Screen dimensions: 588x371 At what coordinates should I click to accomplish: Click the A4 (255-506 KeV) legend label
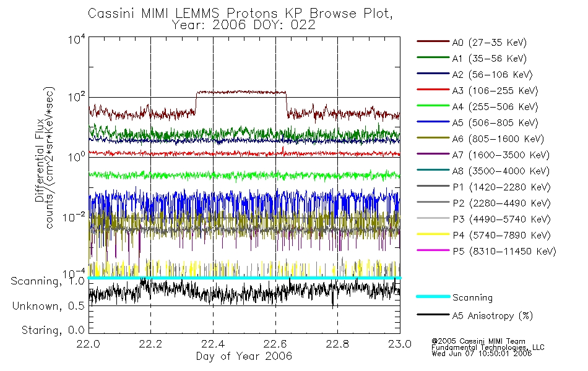pyautogui.click(x=495, y=107)
